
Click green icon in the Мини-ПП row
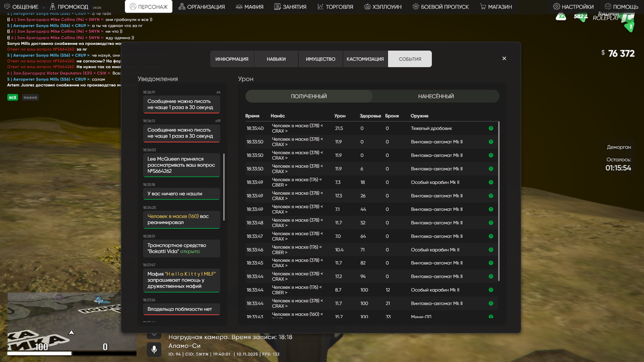coord(491,317)
